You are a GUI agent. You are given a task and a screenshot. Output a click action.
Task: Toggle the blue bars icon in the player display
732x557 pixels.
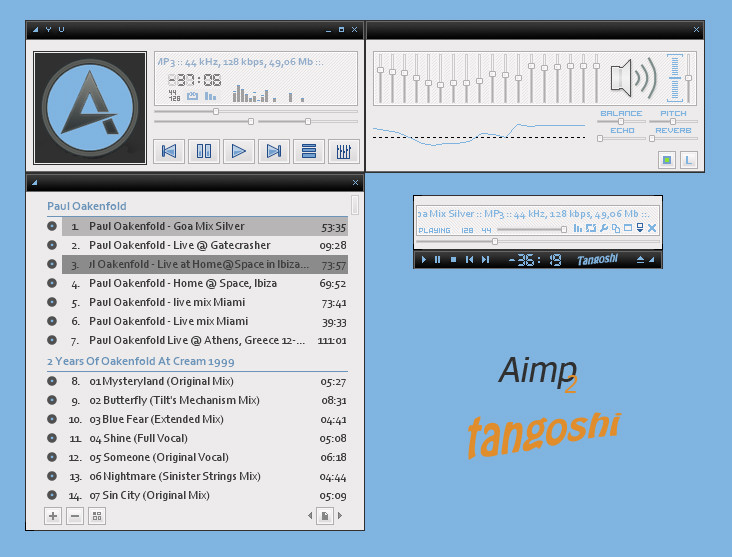211,96
